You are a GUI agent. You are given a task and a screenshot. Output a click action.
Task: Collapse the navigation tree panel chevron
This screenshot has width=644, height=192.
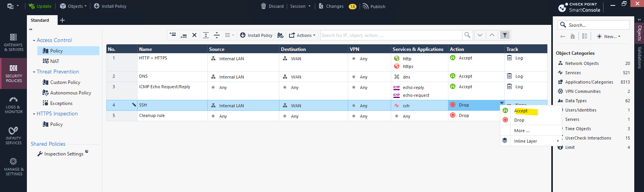(x=30, y=29)
